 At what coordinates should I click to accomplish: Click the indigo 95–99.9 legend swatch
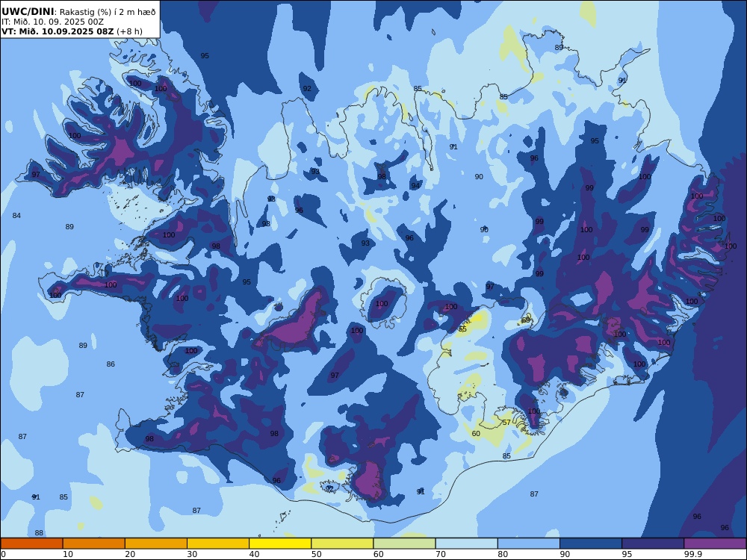(653, 544)
